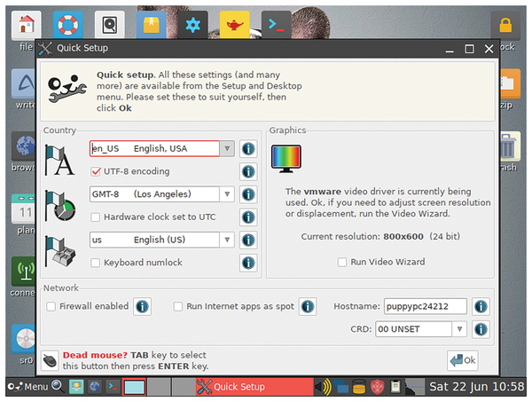Show info for Keyboard numlock

[248, 263]
